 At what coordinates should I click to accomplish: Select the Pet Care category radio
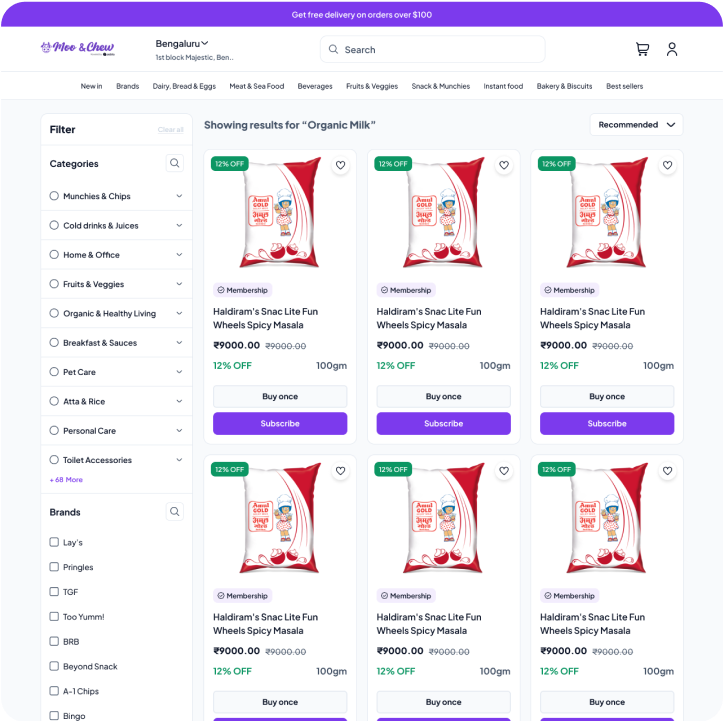54,372
